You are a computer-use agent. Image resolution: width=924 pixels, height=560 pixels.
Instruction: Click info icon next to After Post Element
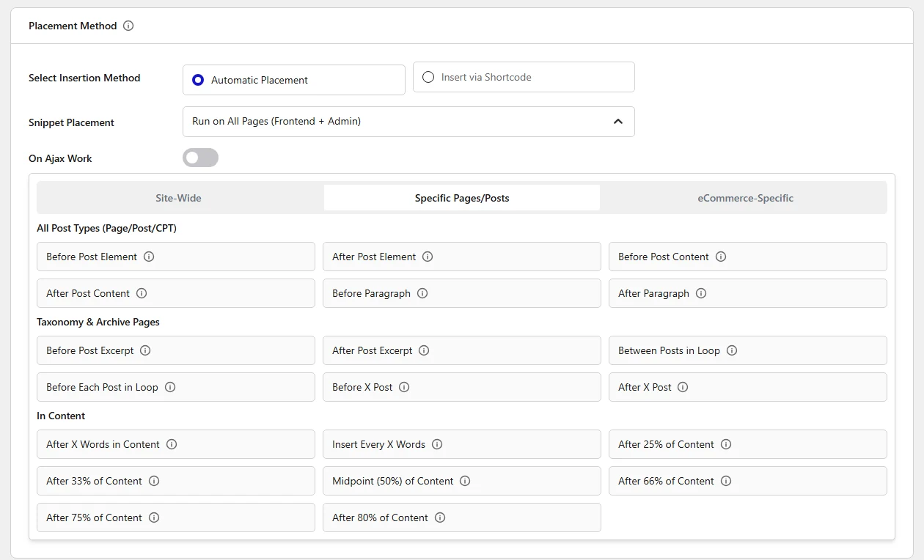click(x=428, y=257)
